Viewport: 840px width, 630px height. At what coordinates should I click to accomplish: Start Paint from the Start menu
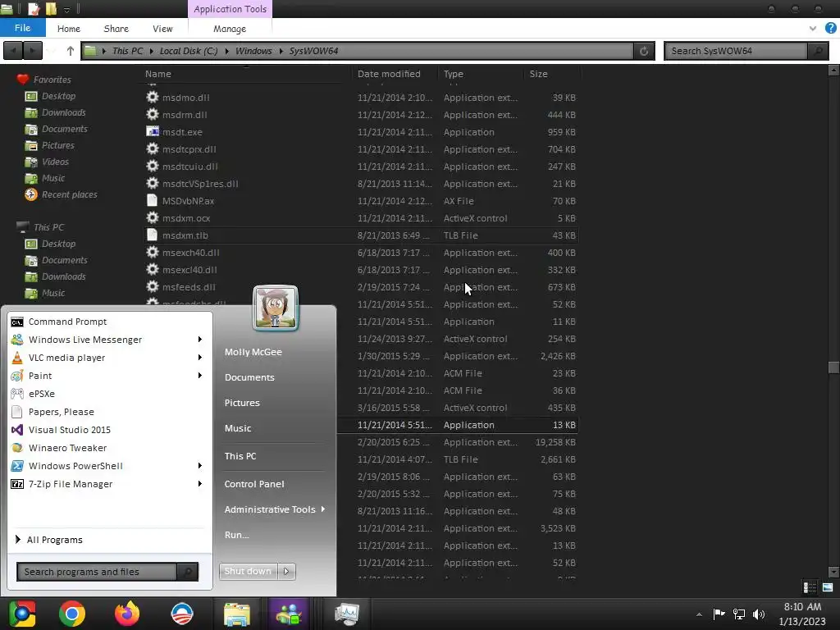40,376
